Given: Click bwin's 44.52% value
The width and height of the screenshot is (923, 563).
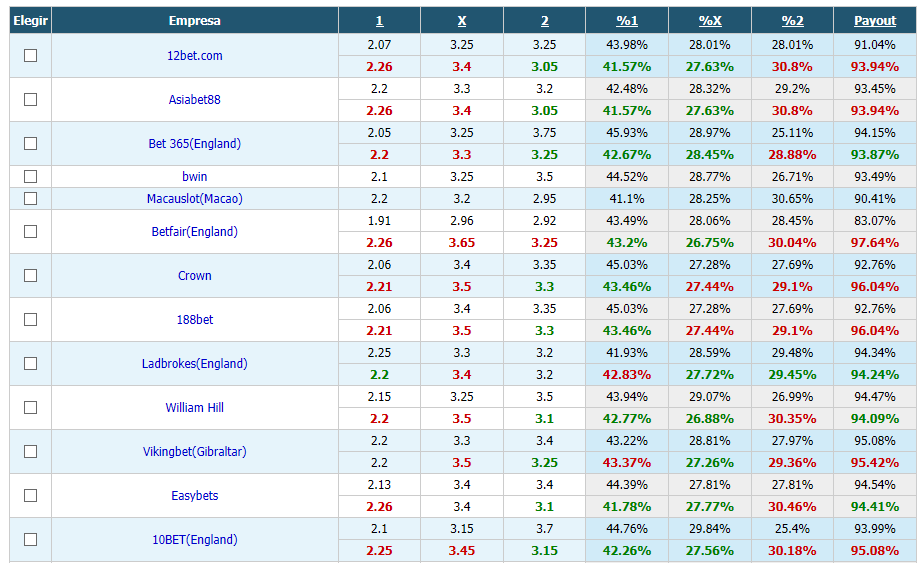Looking at the screenshot, I should click(x=627, y=177).
